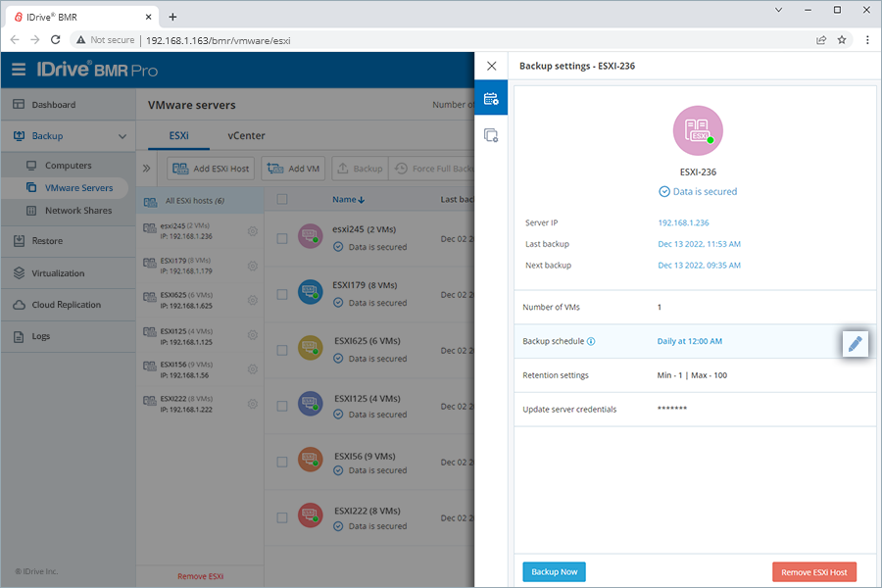Screen dimensions: 882x588
Task: Click the ESXI179 blue host icon
Action: 310,292
